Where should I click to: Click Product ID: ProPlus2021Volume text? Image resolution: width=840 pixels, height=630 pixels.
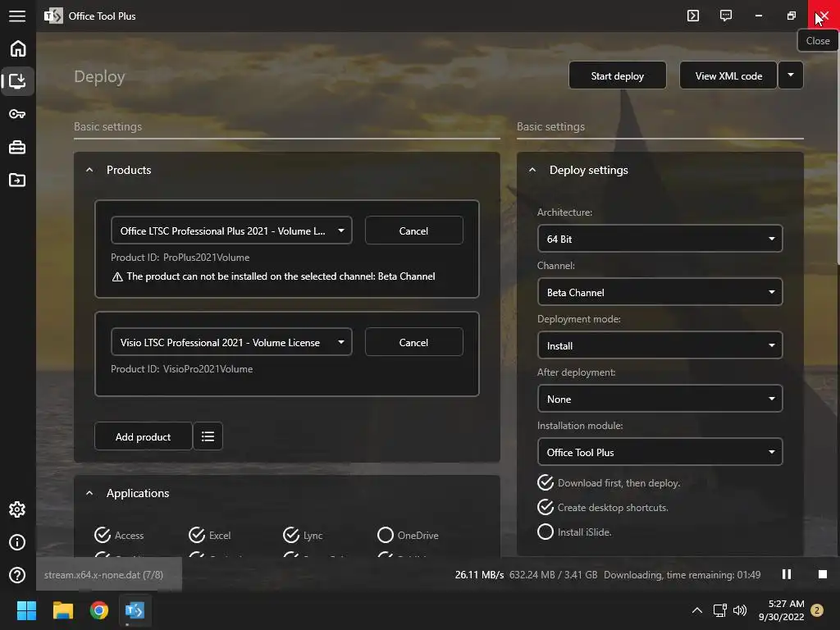(180, 258)
